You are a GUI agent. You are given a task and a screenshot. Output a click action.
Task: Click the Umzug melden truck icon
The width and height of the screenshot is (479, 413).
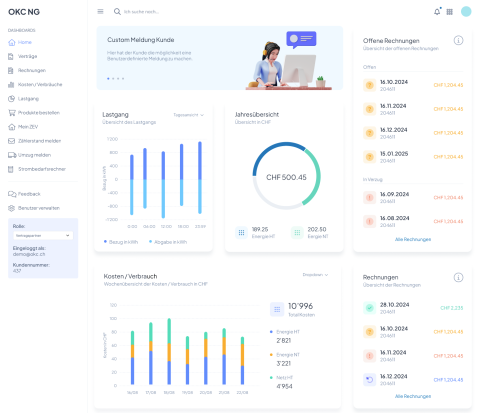12,155
